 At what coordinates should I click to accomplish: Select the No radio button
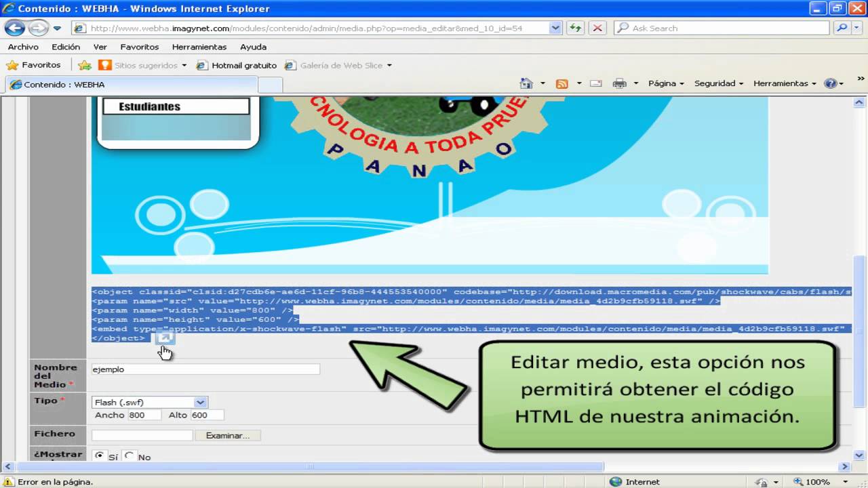(130, 456)
